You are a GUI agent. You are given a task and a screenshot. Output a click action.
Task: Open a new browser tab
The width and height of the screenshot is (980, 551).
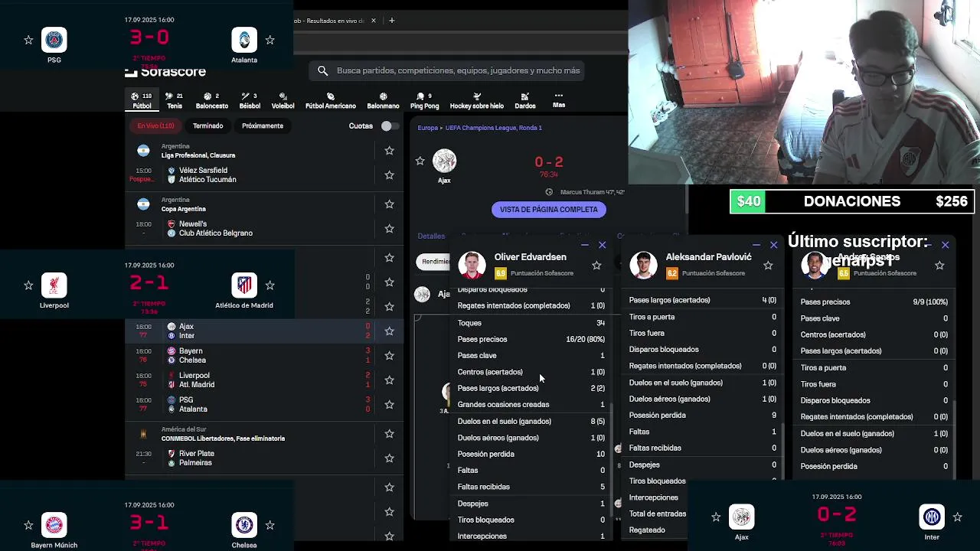pyautogui.click(x=391, y=21)
